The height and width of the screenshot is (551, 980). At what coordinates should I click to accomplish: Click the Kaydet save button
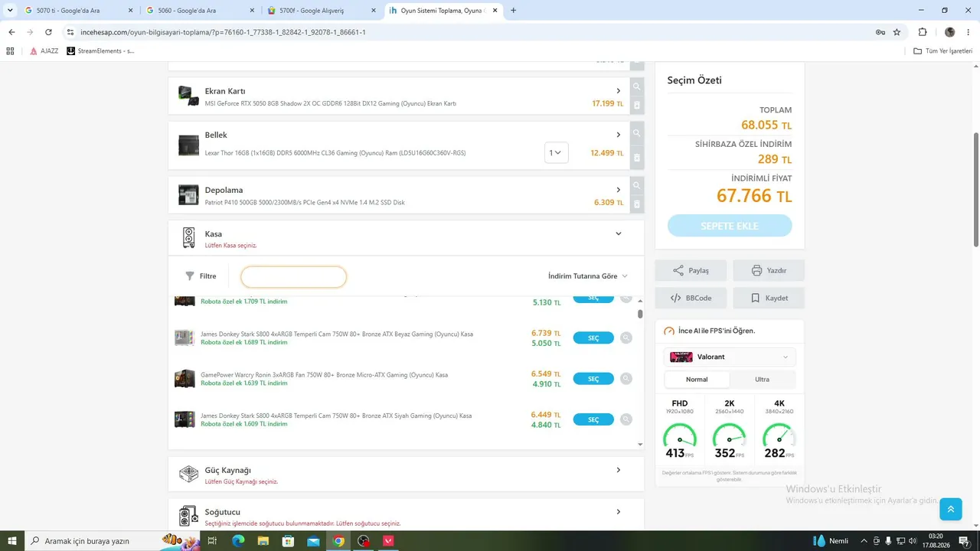(769, 298)
